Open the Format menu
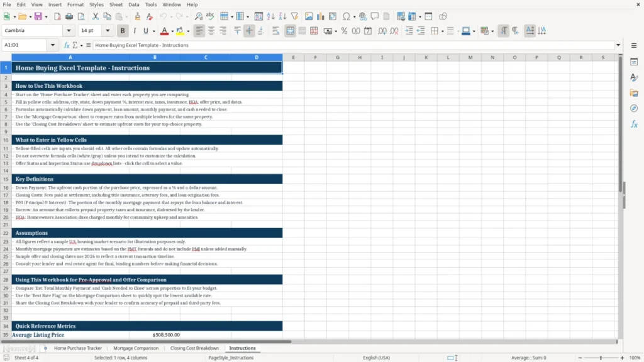 click(x=75, y=4)
